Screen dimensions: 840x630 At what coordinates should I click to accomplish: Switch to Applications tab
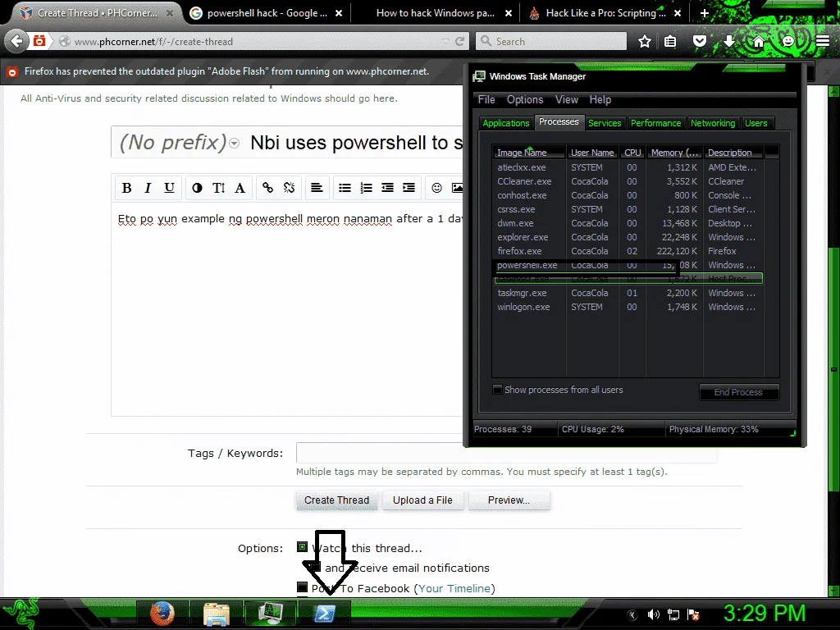tap(505, 123)
